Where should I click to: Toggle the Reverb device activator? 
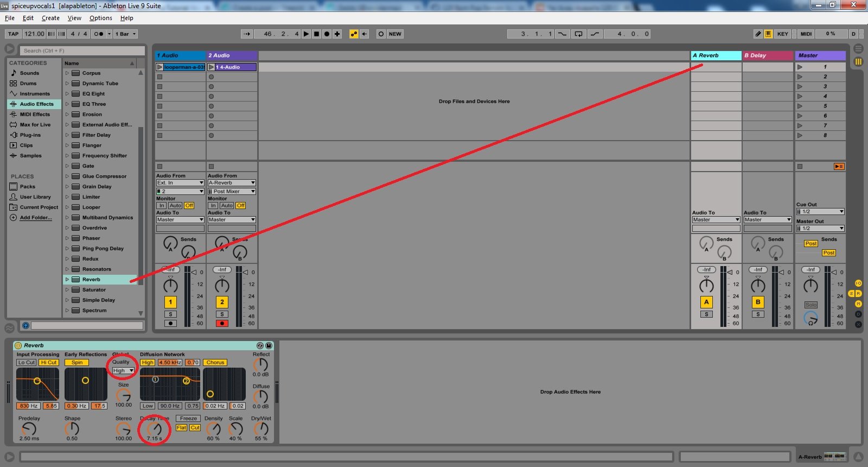tap(18, 345)
